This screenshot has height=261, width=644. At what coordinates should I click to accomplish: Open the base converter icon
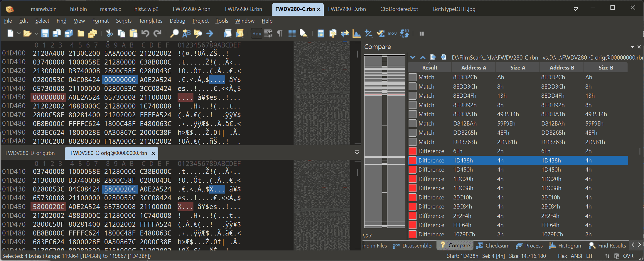pyautogui.click(x=404, y=33)
